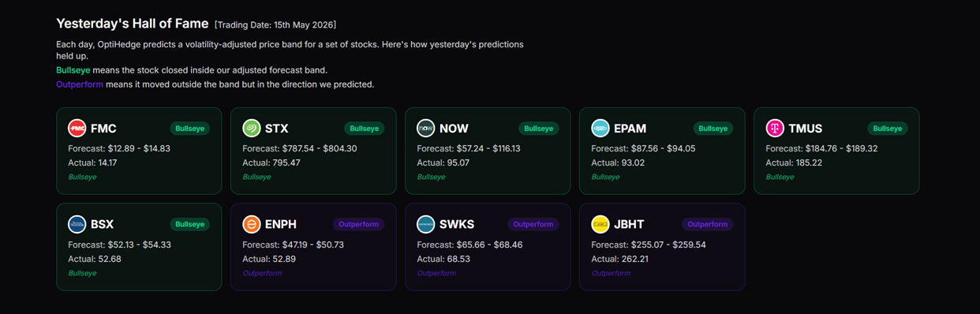
Task: Select the NOW ticker name
Action: point(454,128)
